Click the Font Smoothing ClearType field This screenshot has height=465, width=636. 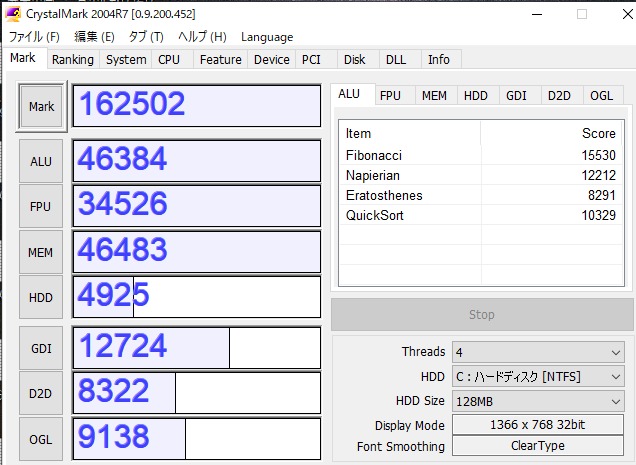[x=538, y=446]
